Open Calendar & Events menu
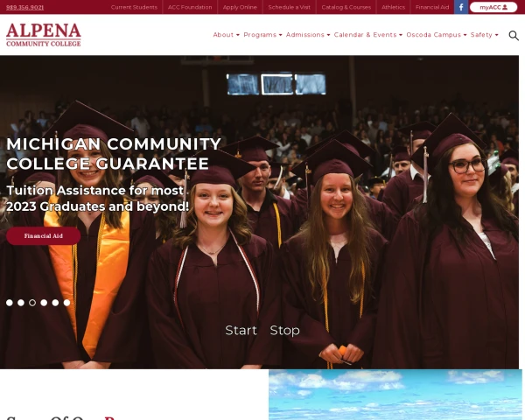The height and width of the screenshot is (420, 525). pos(368,35)
